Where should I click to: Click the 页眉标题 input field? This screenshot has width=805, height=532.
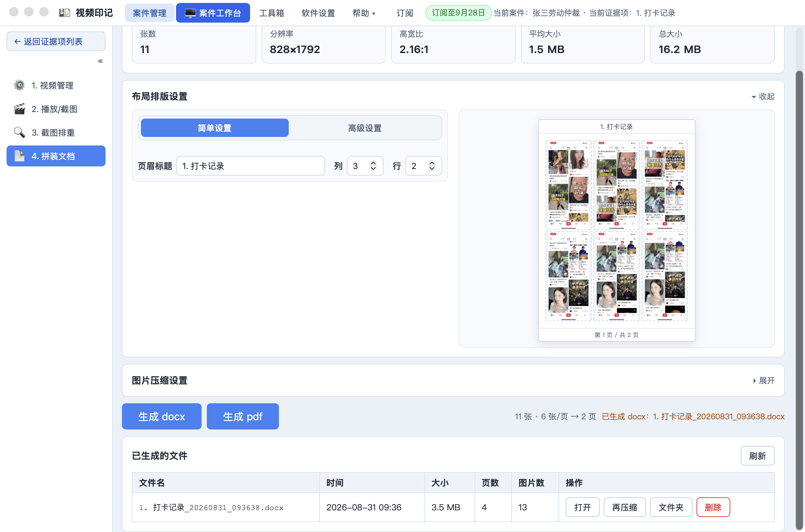pyautogui.click(x=250, y=166)
